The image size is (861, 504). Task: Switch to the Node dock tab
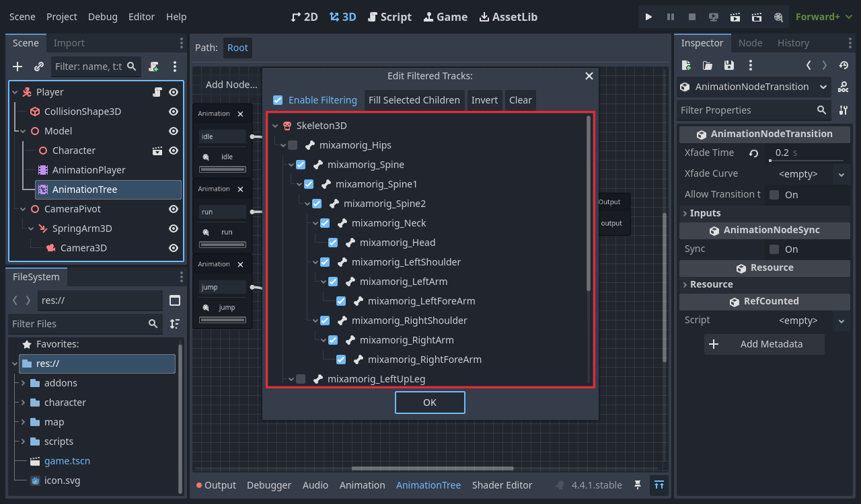point(751,43)
